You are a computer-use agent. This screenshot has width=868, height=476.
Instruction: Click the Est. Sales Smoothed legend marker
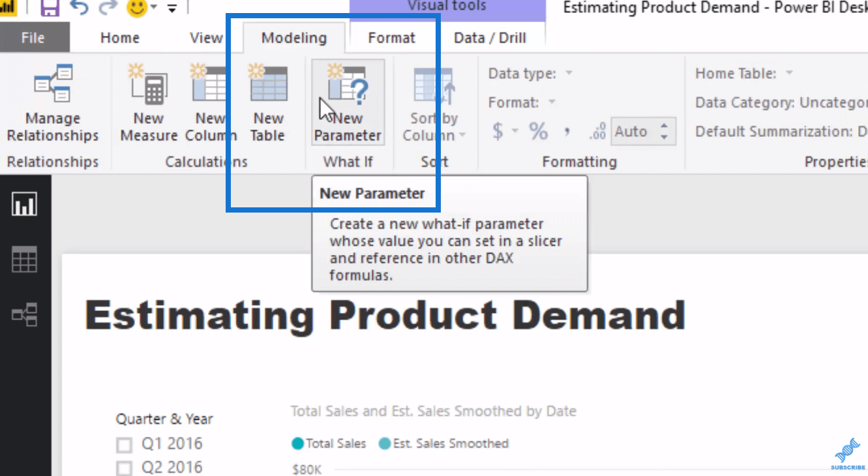pos(385,444)
